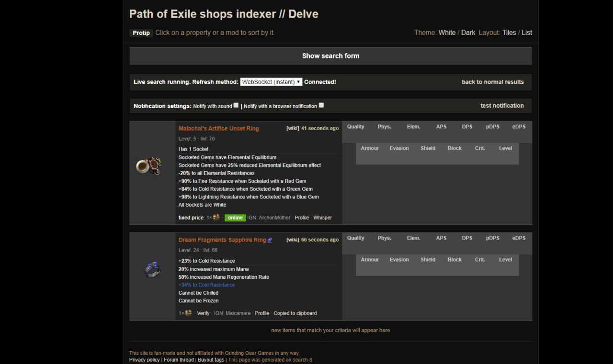The width and height of the screenshot is (613, 364).
Task: Sort by Evasion in Dream Fragments row
Action: 399,260
